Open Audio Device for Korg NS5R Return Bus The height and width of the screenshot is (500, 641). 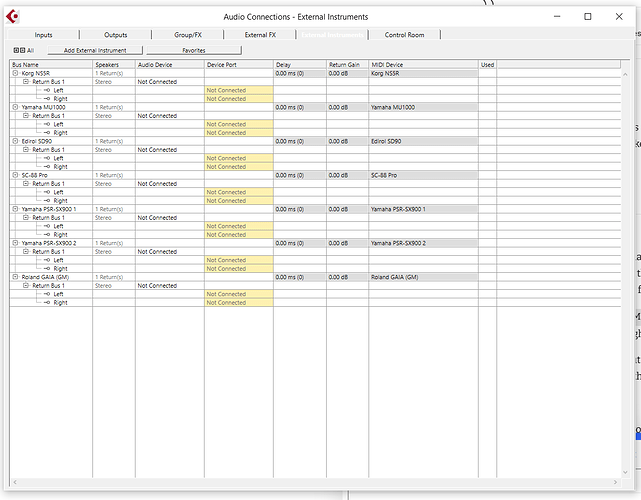(x=170, y=82)
